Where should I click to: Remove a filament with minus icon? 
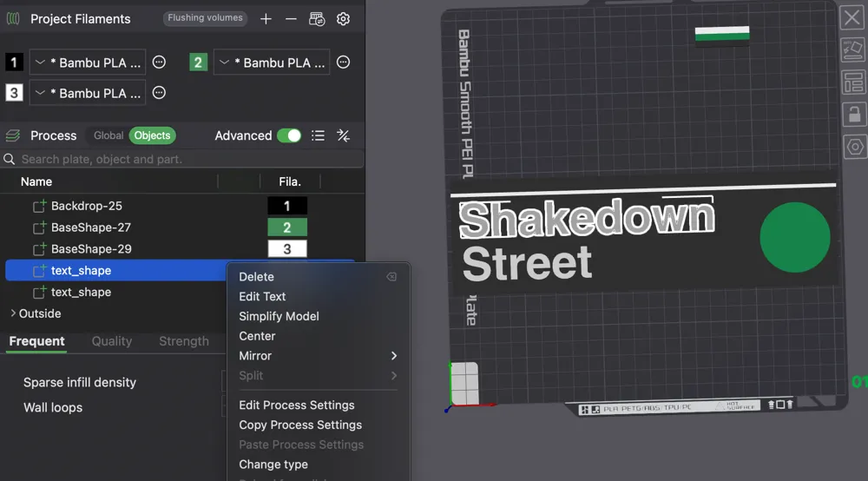coord(291,19)
